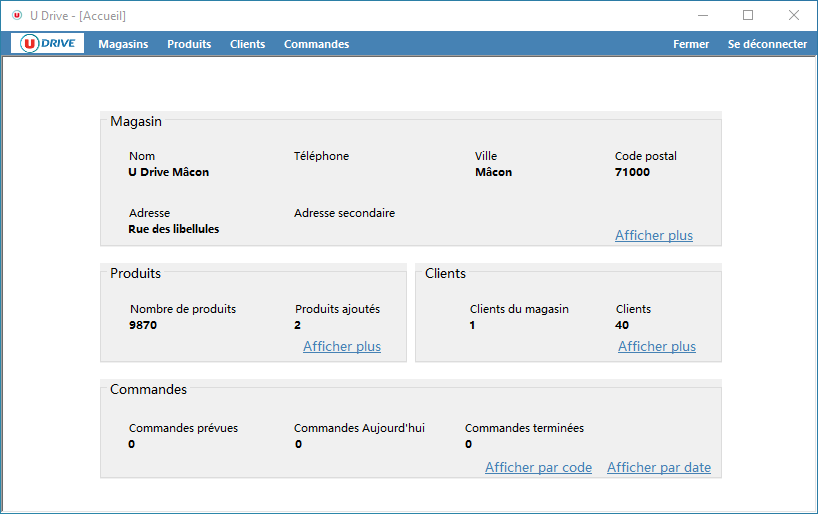Screen dimensions: 818x514
Task: Open the Magasins menu
Action: (x=123, y=44)
